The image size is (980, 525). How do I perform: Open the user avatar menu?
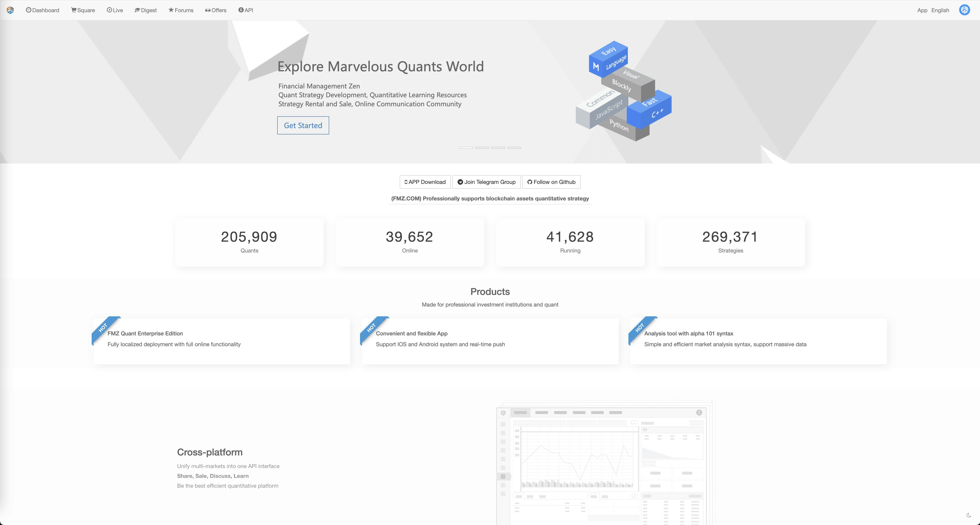click(964, 10)
